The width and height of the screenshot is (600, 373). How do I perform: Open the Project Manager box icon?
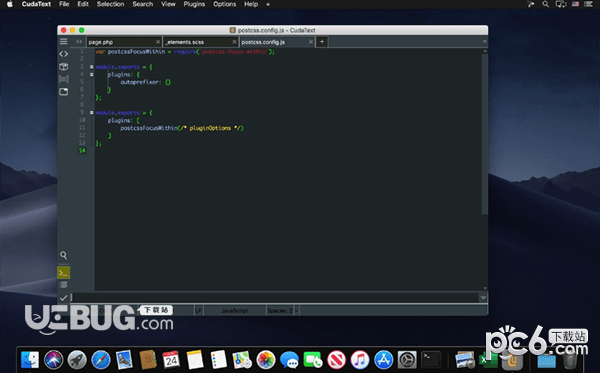pos(64,67)
